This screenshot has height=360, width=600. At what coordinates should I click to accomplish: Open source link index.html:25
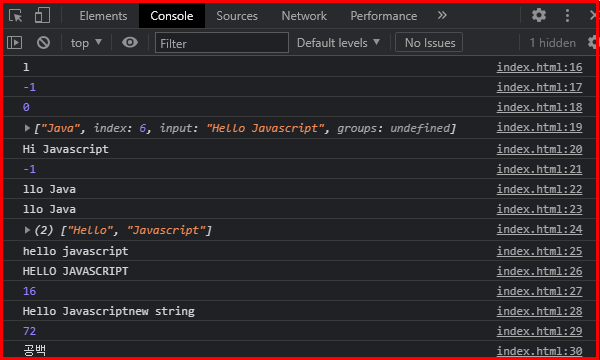tap(539, 251)
